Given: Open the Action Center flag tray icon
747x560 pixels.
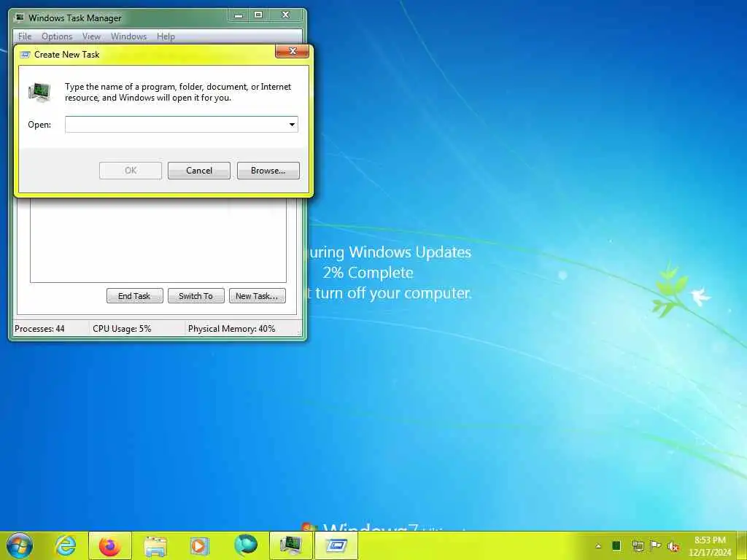Looking at the screenshot, I should (x=656, y=545).
